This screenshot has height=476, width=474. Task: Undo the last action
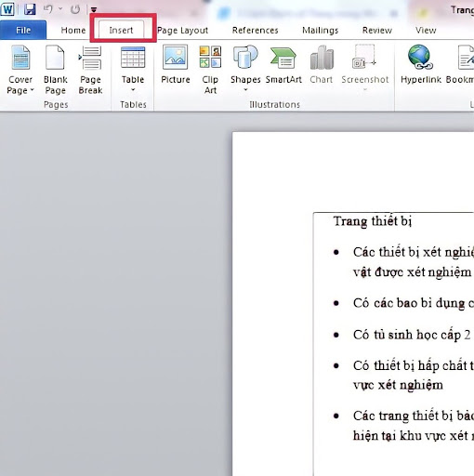[48, 9]
